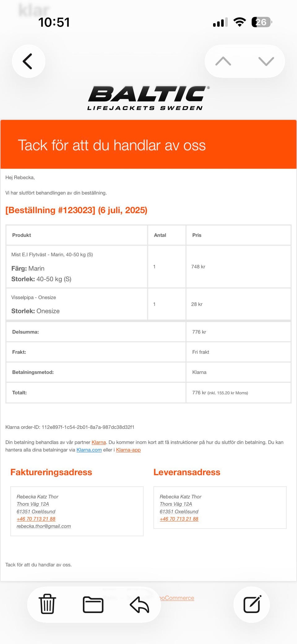Tap the Thors Väg 12A delivery address
The image size is (297, 644).
176,504
